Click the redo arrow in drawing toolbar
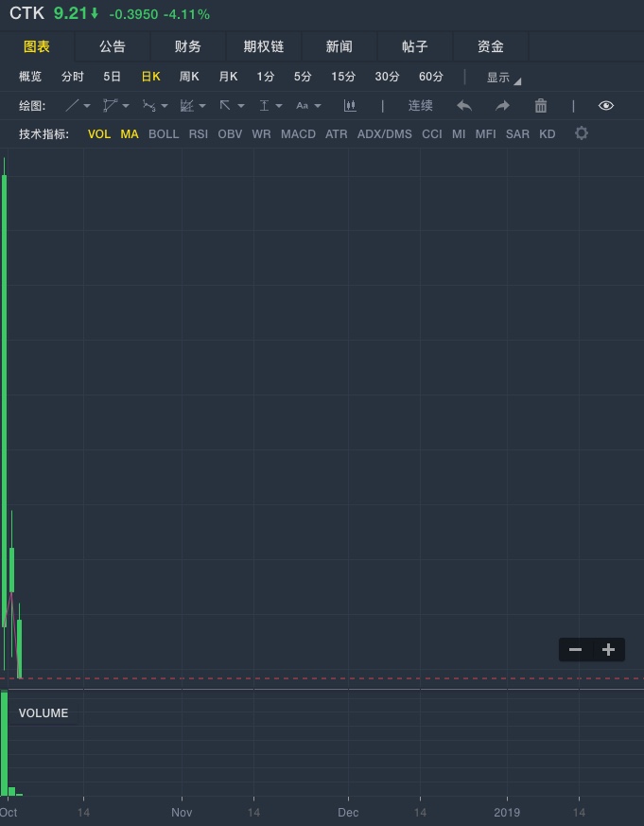The height and width of the screenshot is (826, 644). tap(502, 106)
